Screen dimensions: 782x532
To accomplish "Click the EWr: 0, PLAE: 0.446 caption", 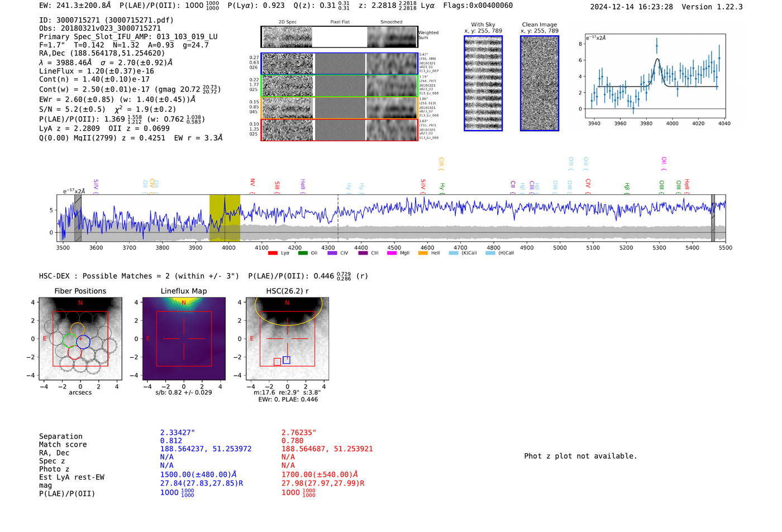I will [288, 400].
